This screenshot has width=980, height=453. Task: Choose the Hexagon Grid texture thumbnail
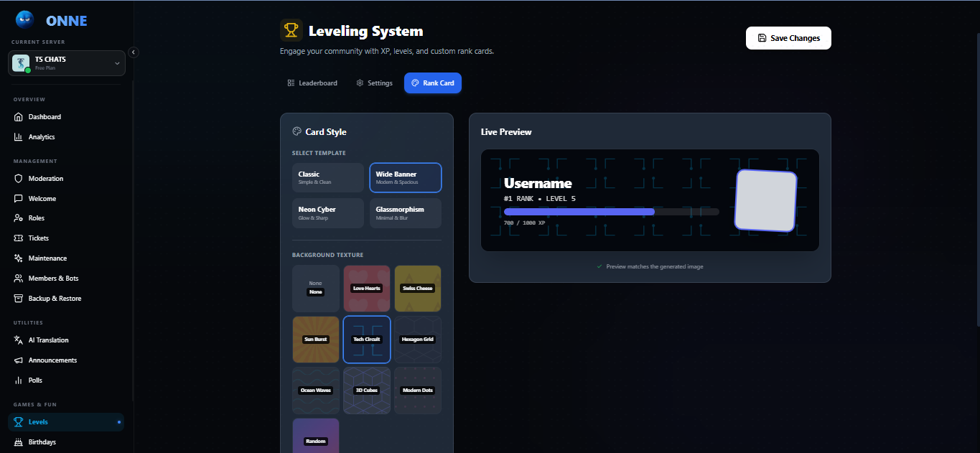click(x=418, y=339)
